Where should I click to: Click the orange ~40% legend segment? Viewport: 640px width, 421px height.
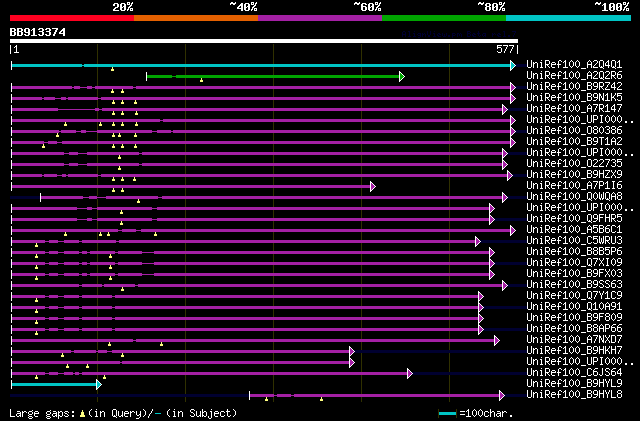196,18
